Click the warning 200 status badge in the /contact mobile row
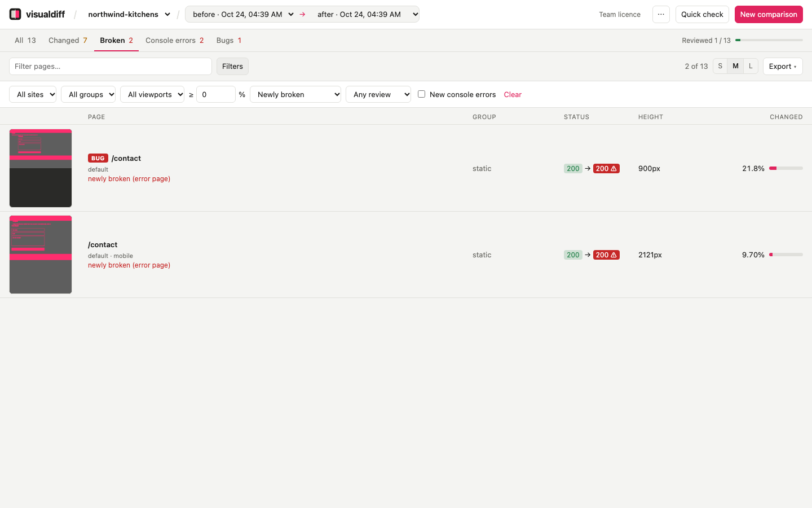 [x=606, y=255]
